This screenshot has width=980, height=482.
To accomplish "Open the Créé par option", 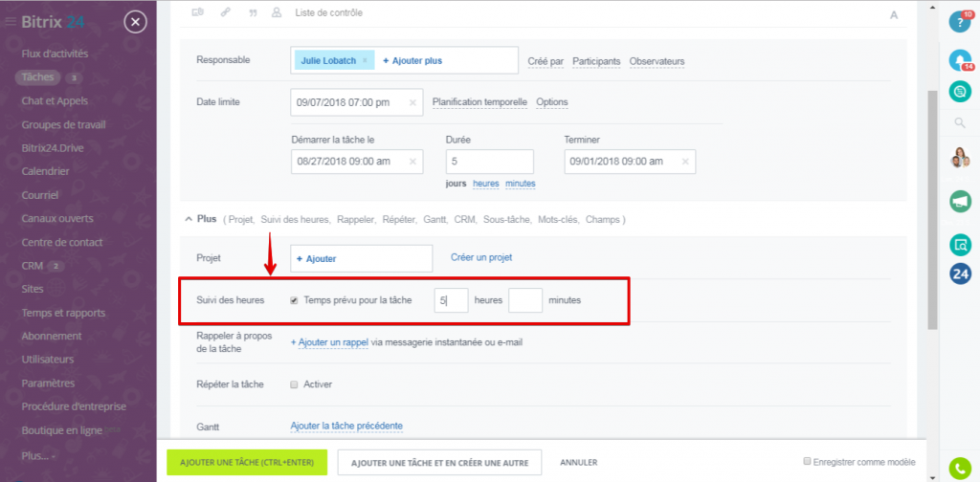I will pos(546,61).
